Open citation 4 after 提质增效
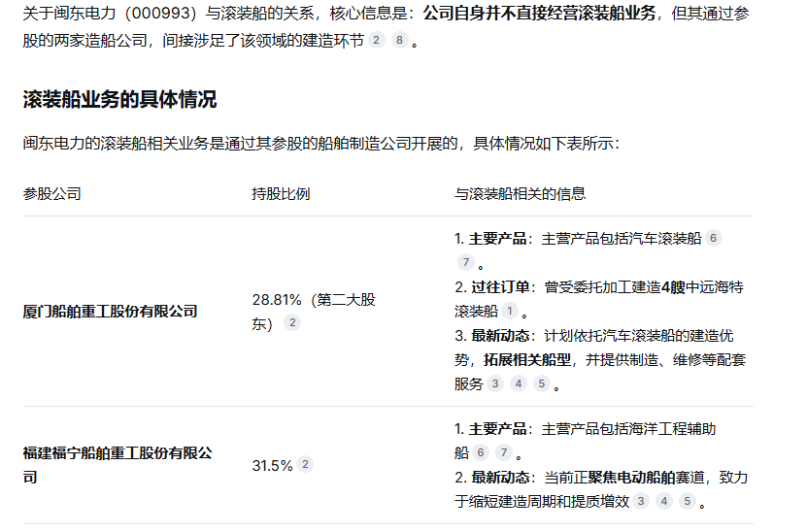 coord(664,501)
